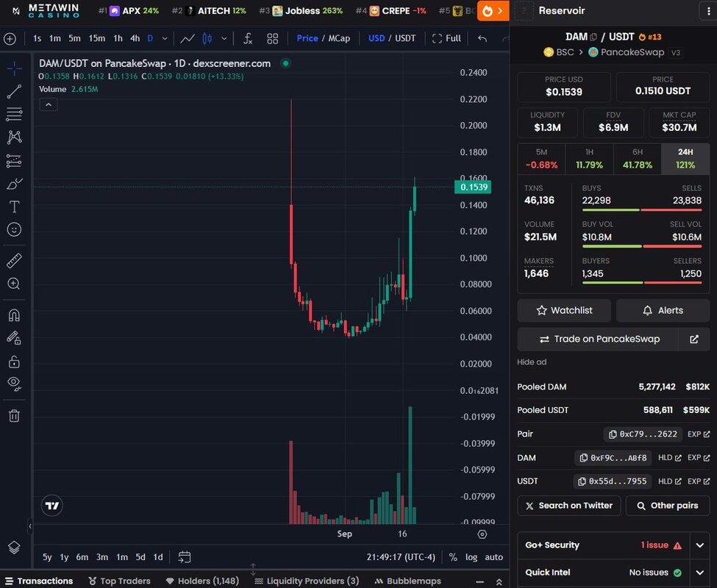
Task: Copy the Pair address 0xC79...2622
Action: point(643,434)
